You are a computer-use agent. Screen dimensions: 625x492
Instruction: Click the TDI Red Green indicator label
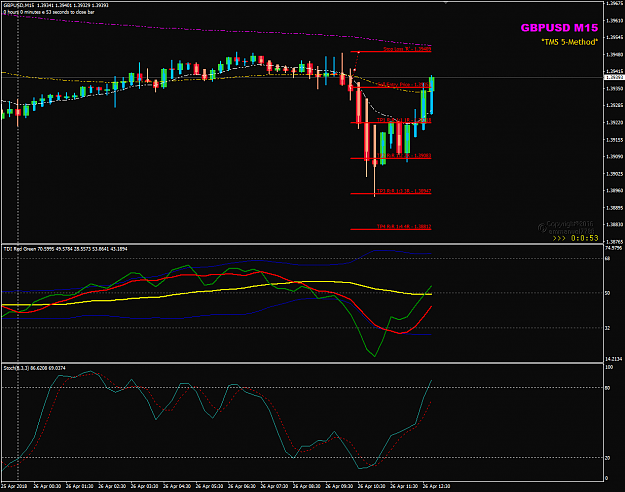coord(65,249)
